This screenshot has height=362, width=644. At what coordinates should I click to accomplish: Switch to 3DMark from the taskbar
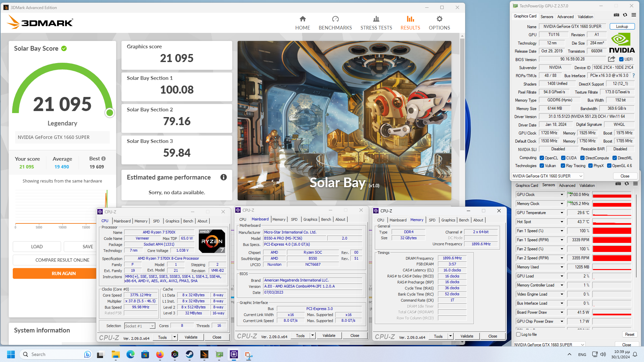(204, 354)
